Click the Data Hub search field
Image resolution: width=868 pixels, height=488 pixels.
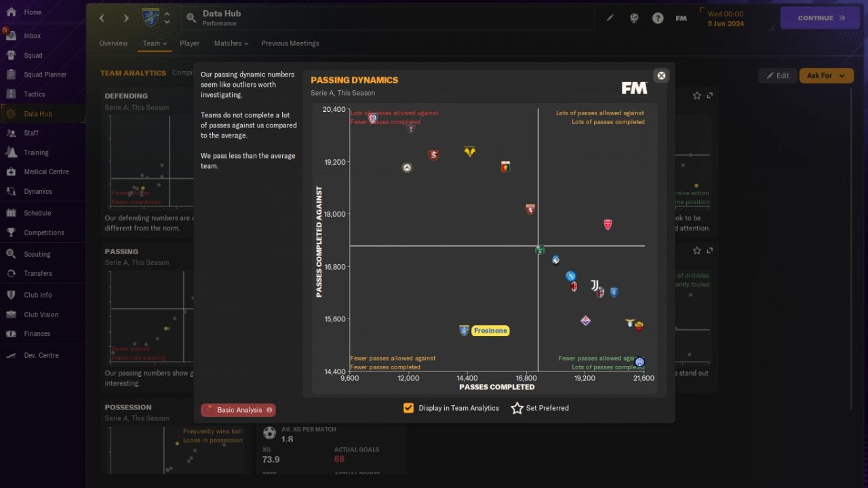point(387,18)
